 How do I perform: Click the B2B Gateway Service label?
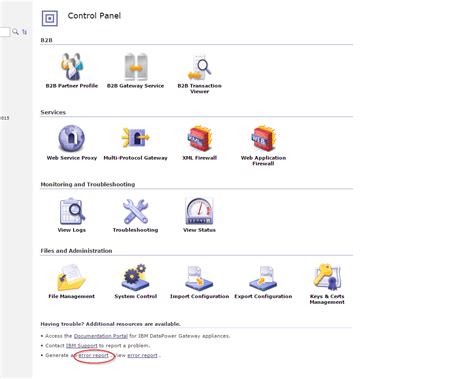click(x=135, y=86)
